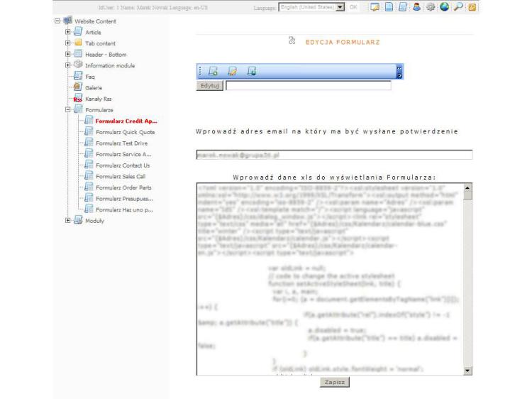Select Formularz Presupues... in the tree
532x399 pixels.
pyautogui.click(x=124, y=199)
